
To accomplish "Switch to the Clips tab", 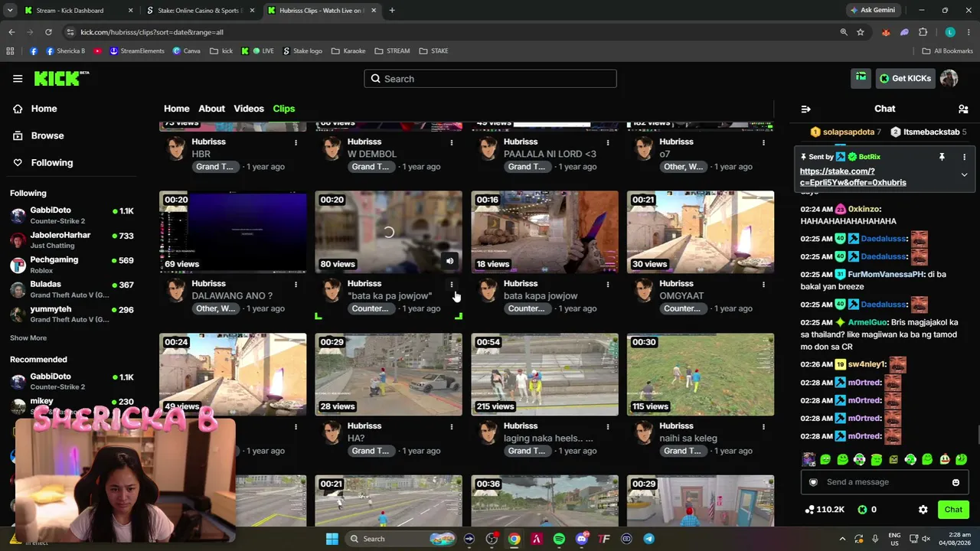I will (284, 109).
